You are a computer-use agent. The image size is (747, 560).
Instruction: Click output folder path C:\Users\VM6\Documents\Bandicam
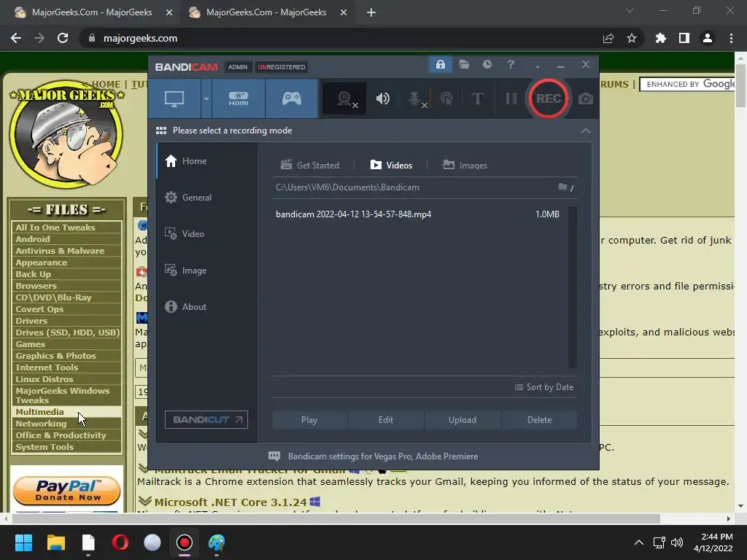[347, 187]
